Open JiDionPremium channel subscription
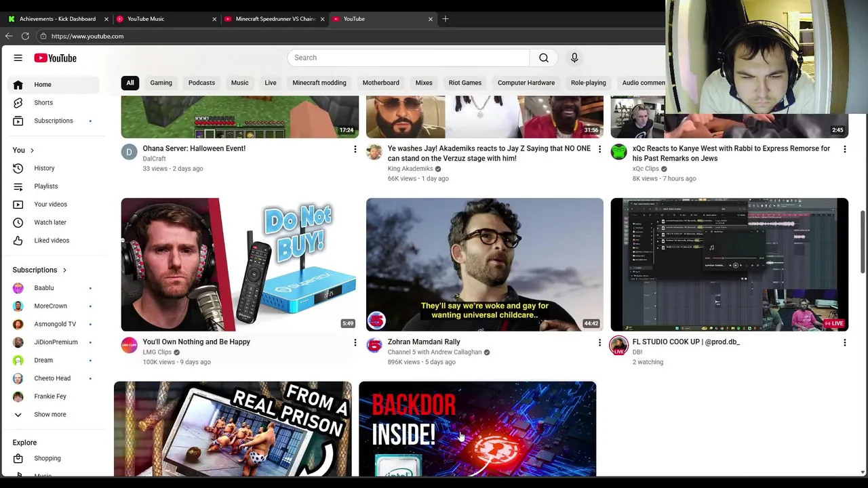868x488 pixels. tap(54, 342)
